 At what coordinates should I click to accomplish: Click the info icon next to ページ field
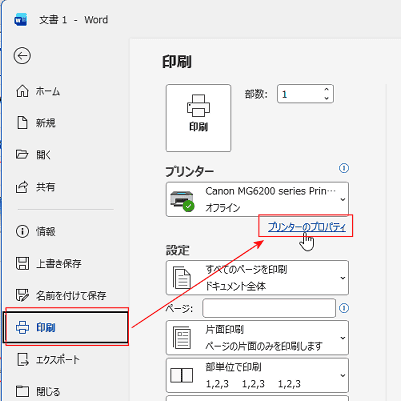click(x=344, y=308)
